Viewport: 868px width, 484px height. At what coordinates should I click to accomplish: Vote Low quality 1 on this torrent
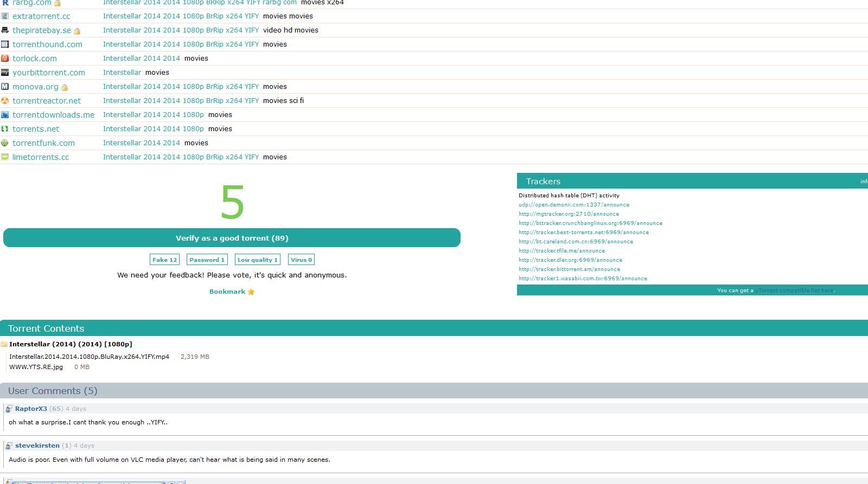(x=258, y=260)
